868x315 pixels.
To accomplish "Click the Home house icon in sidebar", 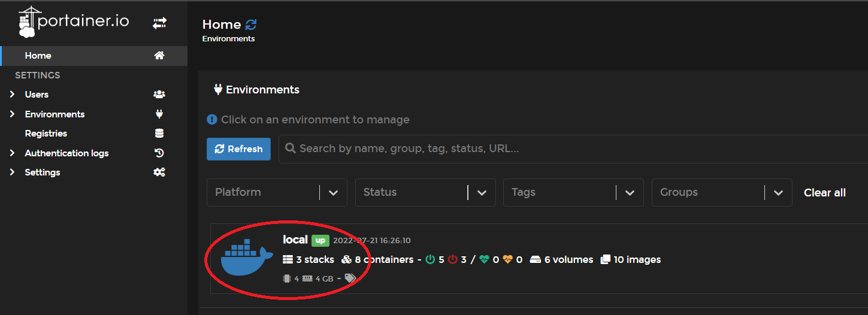I will coord(159,56).
